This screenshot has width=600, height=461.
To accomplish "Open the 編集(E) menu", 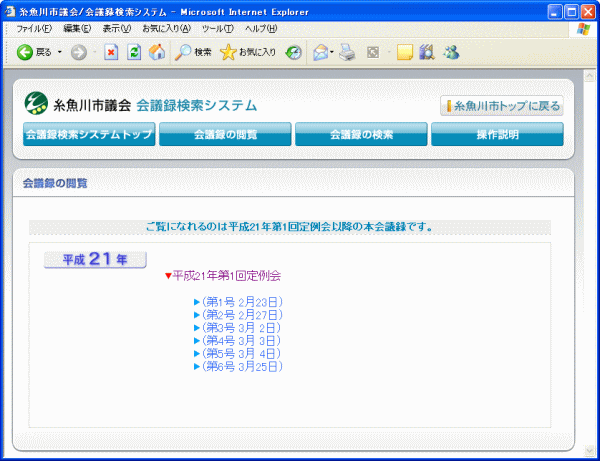I will tap(77, 29).
